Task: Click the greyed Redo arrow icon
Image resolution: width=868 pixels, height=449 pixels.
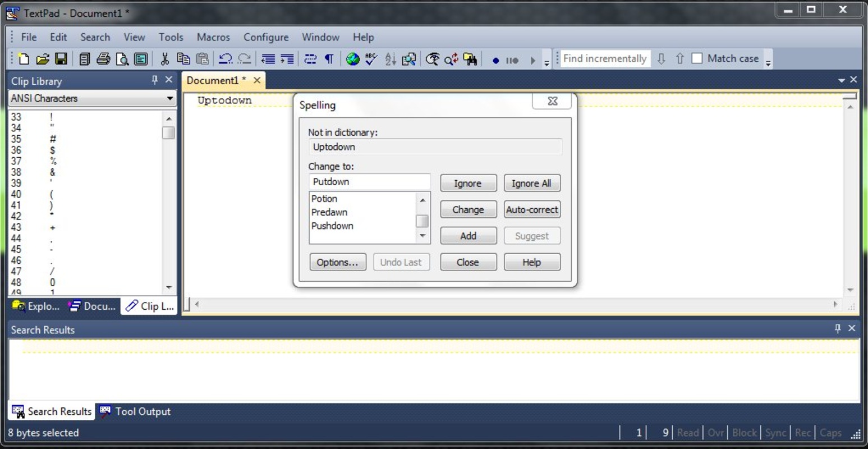Action: click(x=244, y=59)
